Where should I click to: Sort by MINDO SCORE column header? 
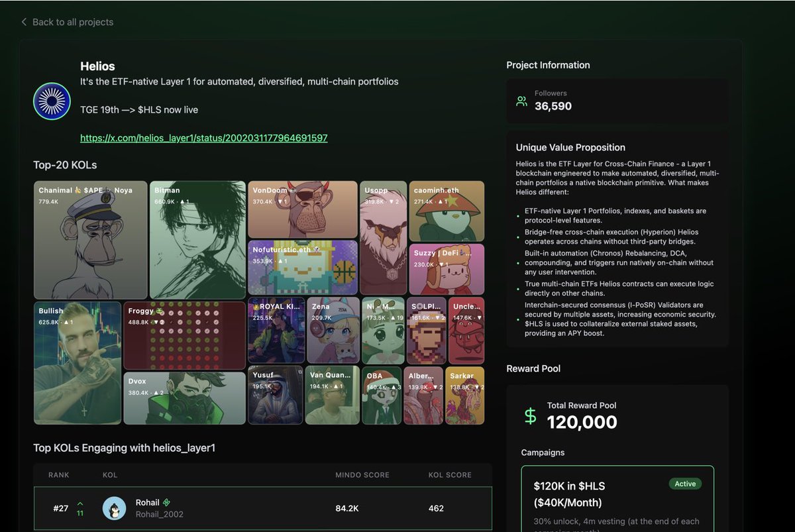[362, 475]
